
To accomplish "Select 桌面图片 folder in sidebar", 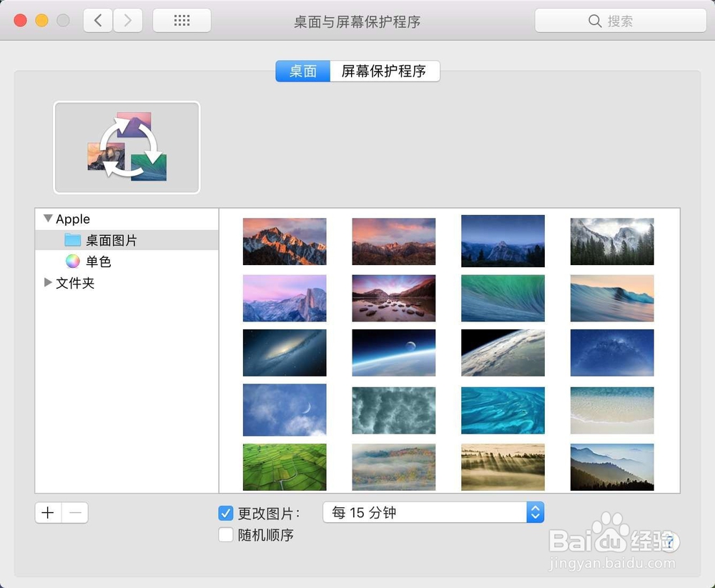I will tap(127, 240).
